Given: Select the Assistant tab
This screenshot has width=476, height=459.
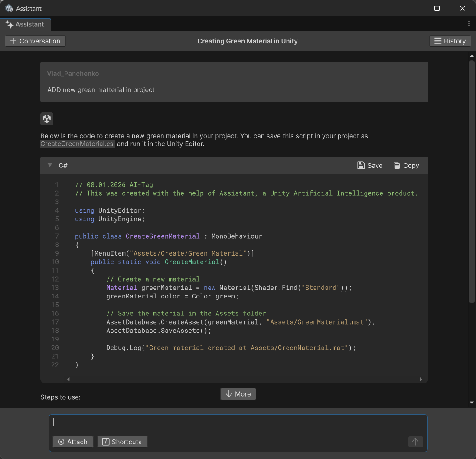Looking at the screenshot, I should [25, 24].
